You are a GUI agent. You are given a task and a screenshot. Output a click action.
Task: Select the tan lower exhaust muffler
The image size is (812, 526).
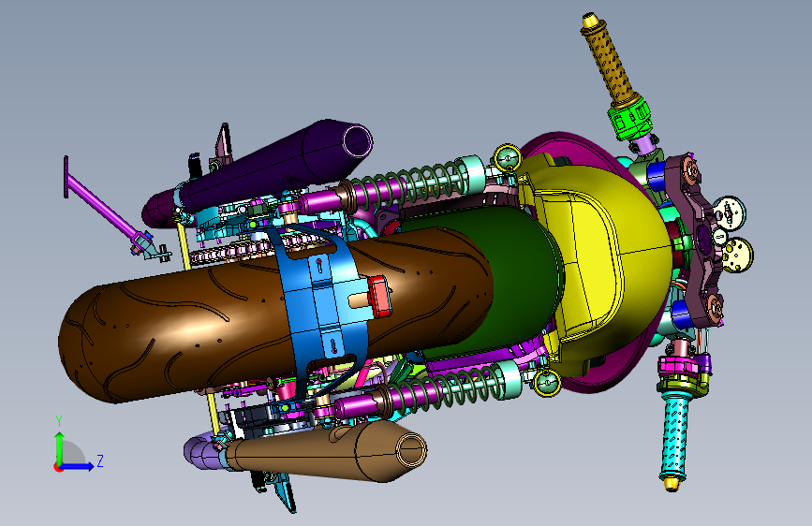pos(332,451)
